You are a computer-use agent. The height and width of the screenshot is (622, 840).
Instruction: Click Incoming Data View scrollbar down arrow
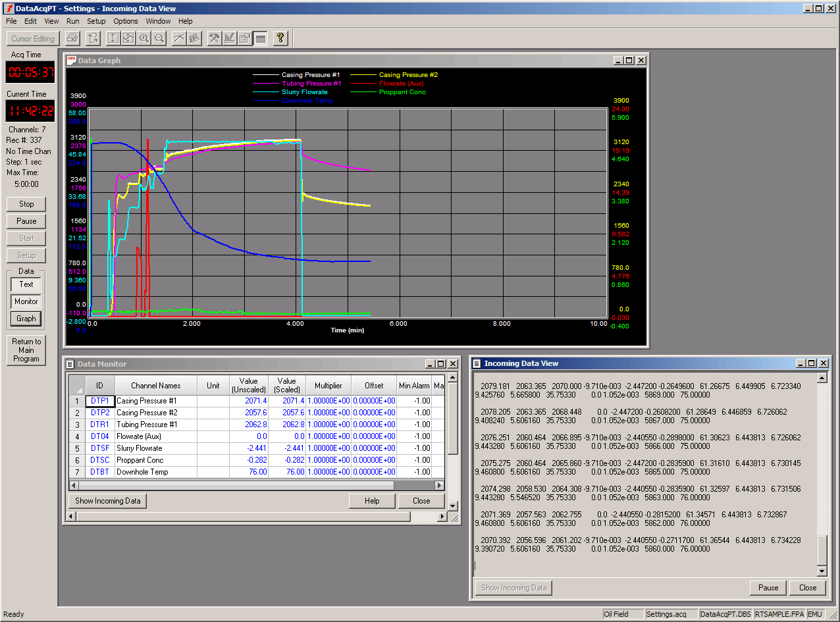coord(822,571)
